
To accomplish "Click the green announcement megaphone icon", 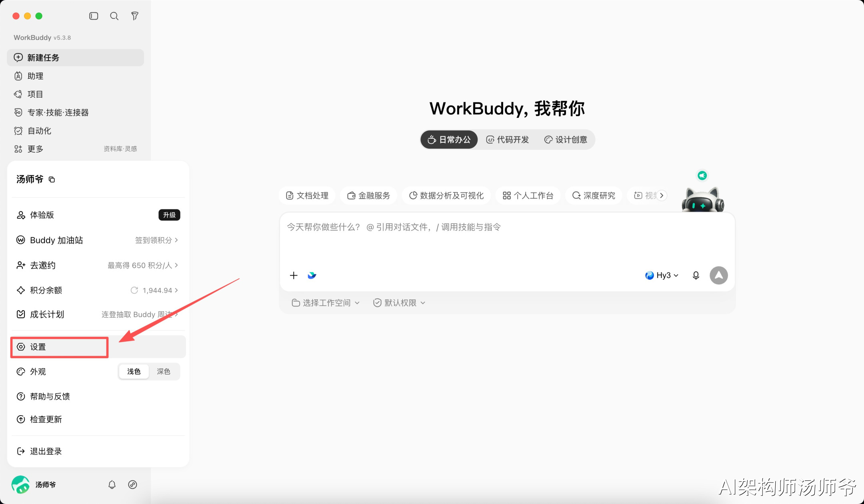I will [702, 175].
